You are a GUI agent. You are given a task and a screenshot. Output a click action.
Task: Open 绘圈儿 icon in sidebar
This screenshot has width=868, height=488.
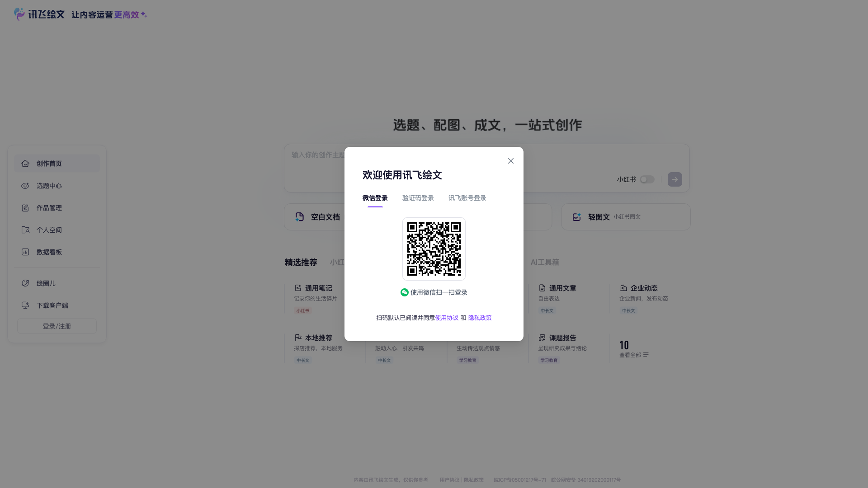pos(25,283)
